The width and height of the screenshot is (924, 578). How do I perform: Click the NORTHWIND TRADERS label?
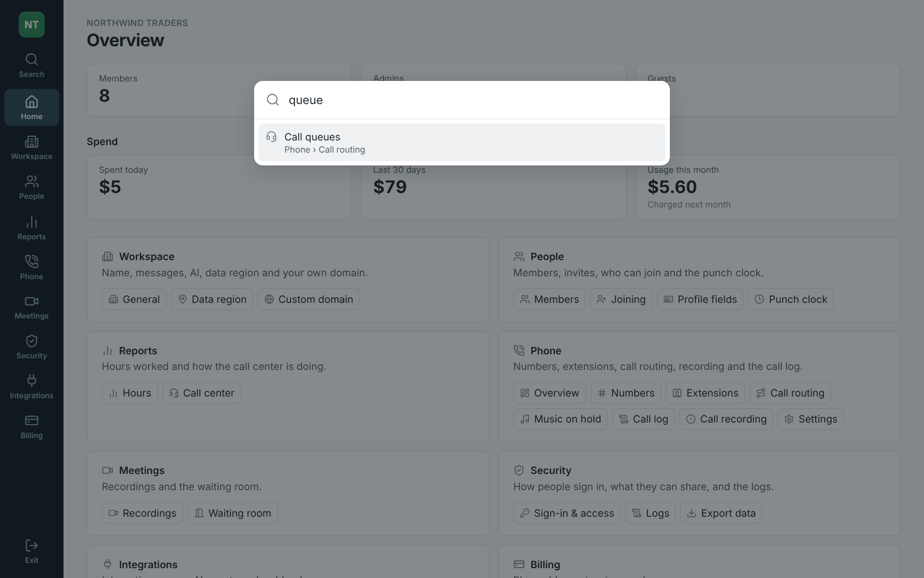click(x=137, y=23)
